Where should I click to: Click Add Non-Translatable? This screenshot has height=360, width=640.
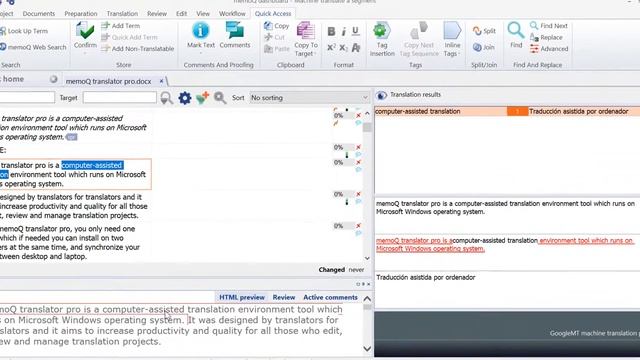click(x=138, y=49)
